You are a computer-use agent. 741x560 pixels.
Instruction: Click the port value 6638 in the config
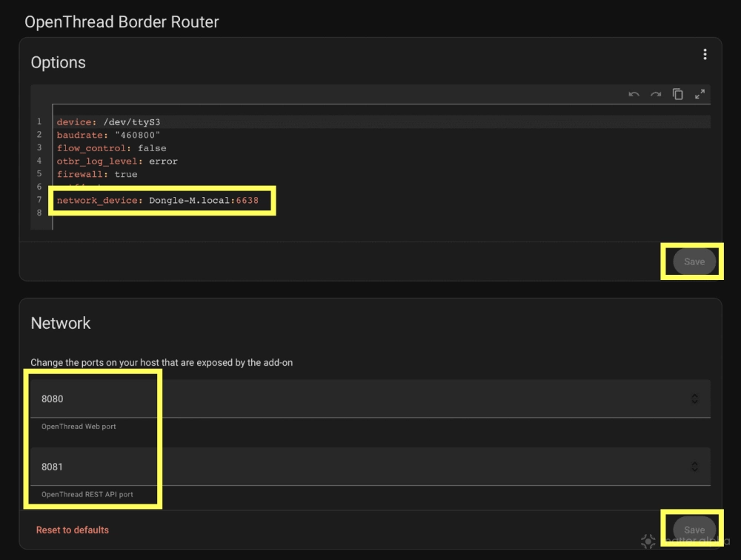(x=247, y=200)
